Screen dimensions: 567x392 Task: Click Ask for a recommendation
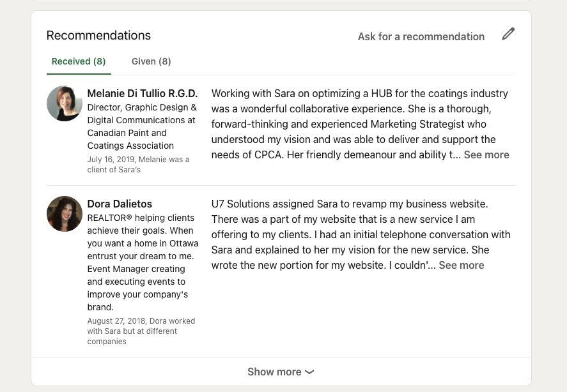click(421, 36)
